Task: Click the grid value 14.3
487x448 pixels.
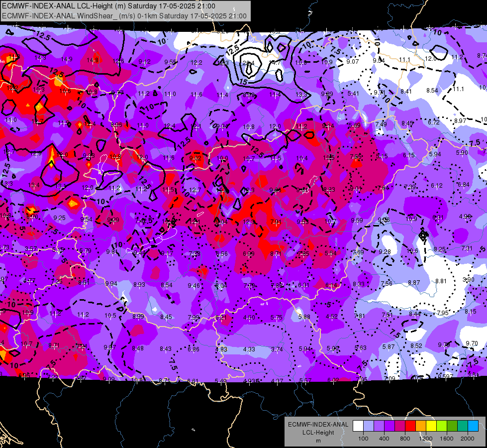Action: tap(40, 58)
